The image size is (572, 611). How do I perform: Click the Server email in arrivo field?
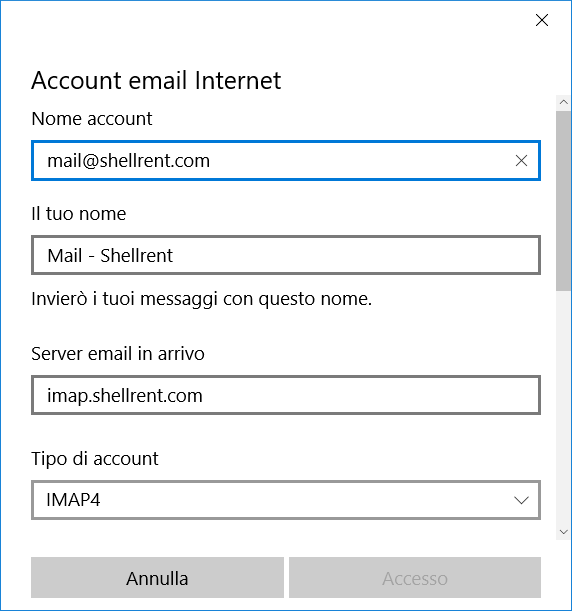(286, 395)
